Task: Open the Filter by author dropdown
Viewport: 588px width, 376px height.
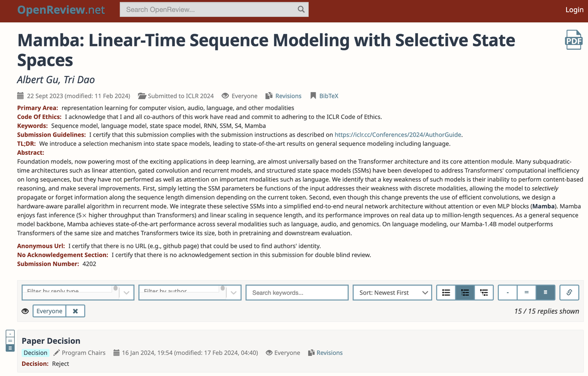Action: 190,292
